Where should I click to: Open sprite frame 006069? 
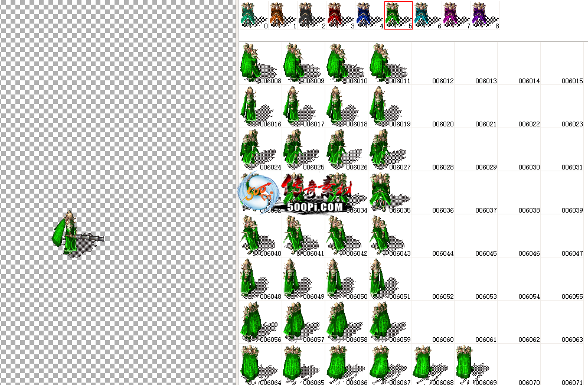pos(476,364)
